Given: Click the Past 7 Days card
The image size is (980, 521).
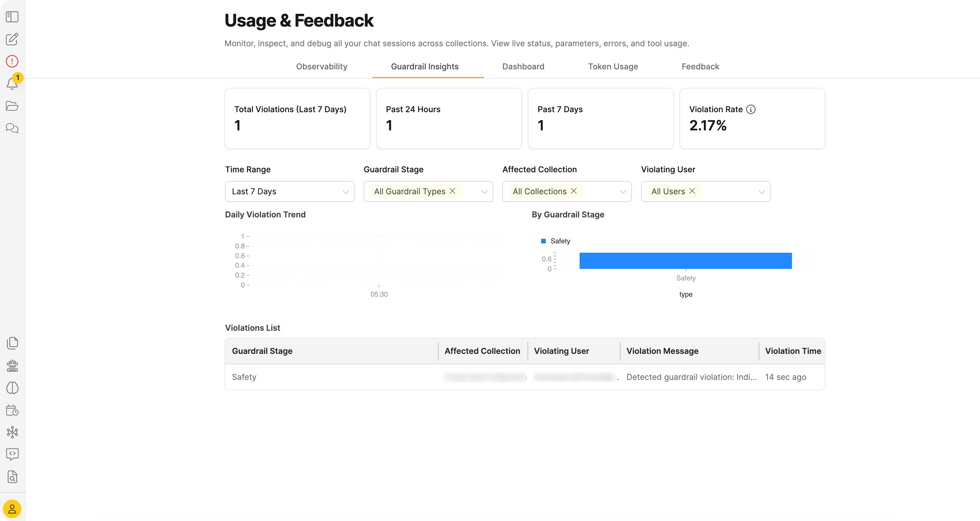Looking at the screenshot, I should [x=600, y=119].
